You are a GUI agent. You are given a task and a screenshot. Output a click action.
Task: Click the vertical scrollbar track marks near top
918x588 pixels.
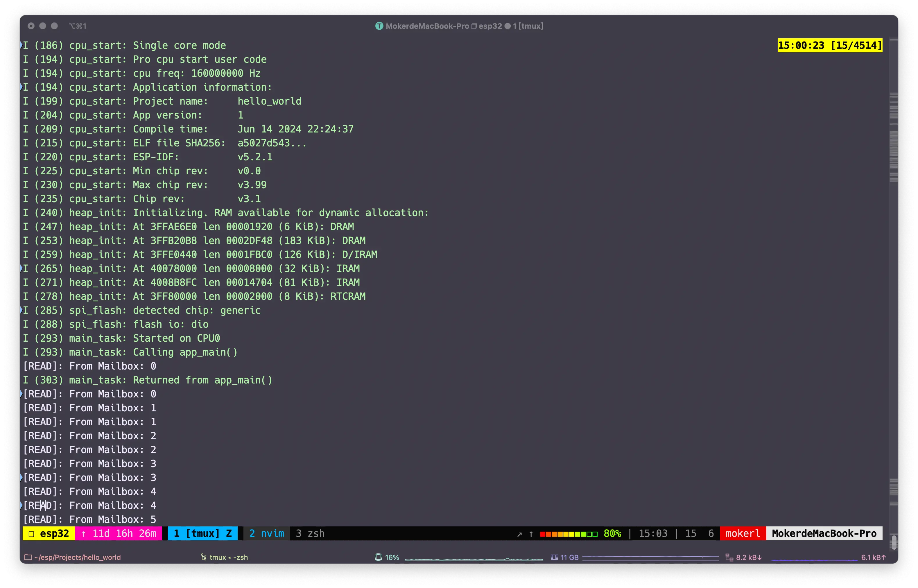[894, 137]
